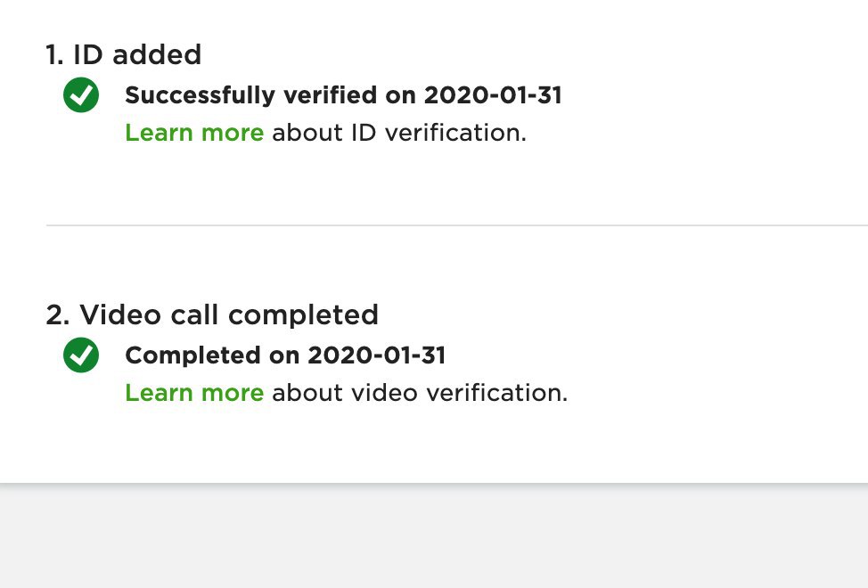Open Learn more link about video verification
The height and width of the screenshot is (588, 868).
coord(194,393)
